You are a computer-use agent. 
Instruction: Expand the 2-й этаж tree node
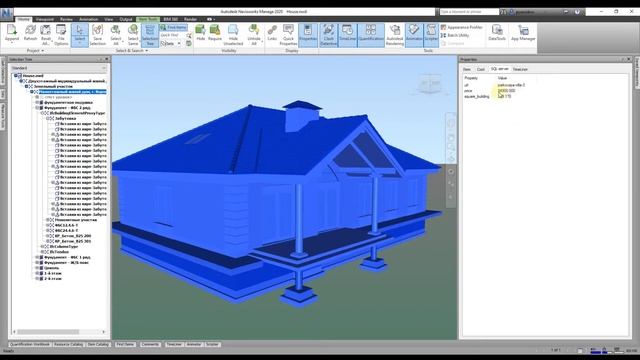37,279
